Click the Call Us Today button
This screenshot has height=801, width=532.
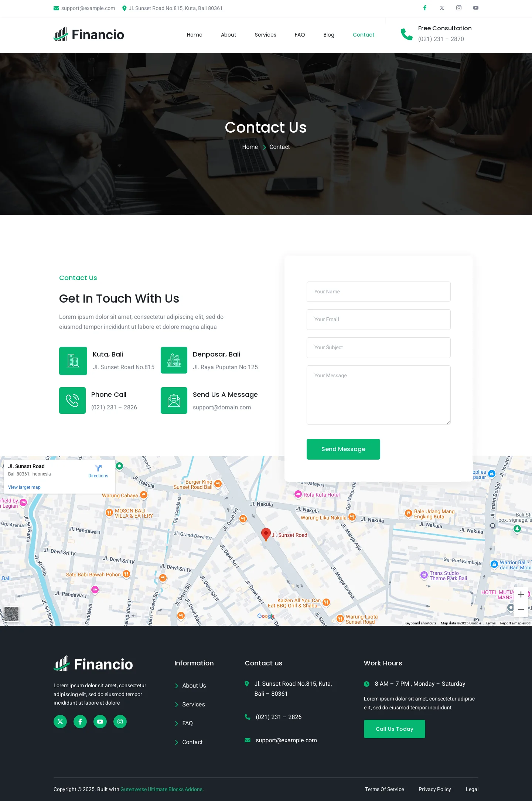point(394,729)
